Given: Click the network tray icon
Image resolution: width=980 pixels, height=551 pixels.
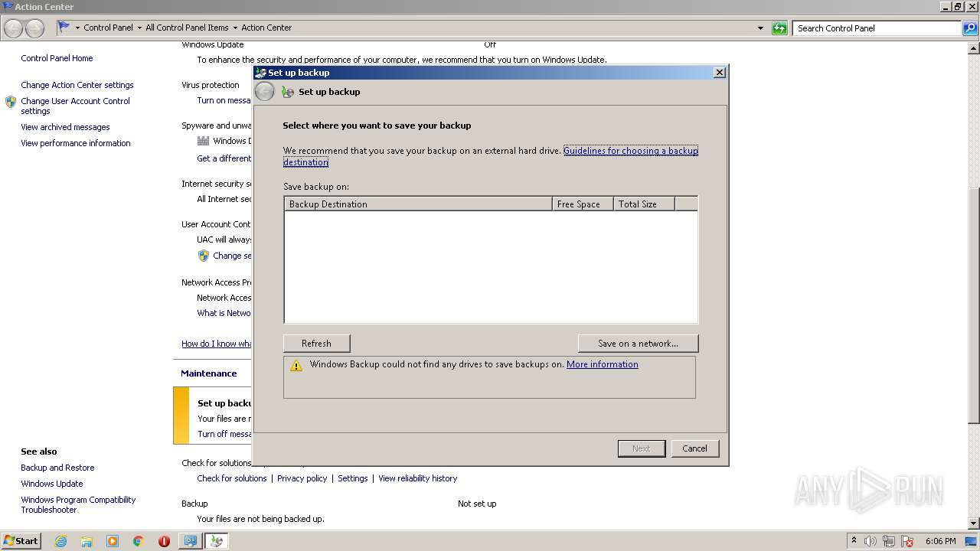Looking at the screenshot, I should 889,541.
